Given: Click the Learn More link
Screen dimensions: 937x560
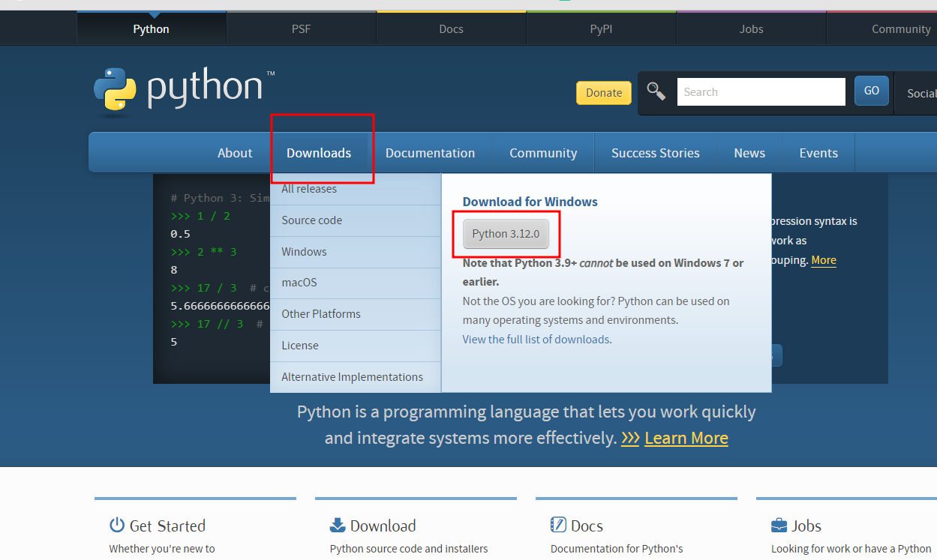Looking at the screenshot, I should [x=686, y=438].
